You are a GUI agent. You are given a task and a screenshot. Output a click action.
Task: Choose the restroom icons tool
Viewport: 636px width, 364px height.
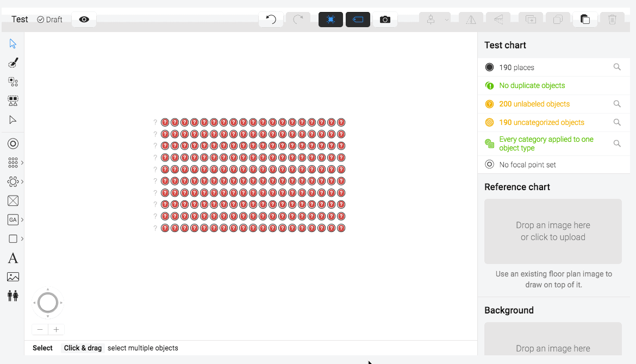point(13,296)
